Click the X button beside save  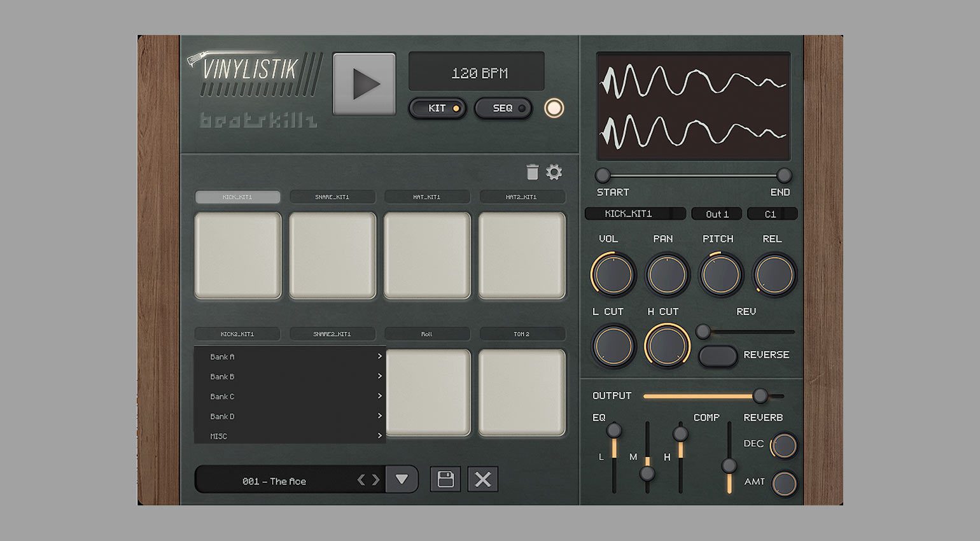tap(483, 479)
